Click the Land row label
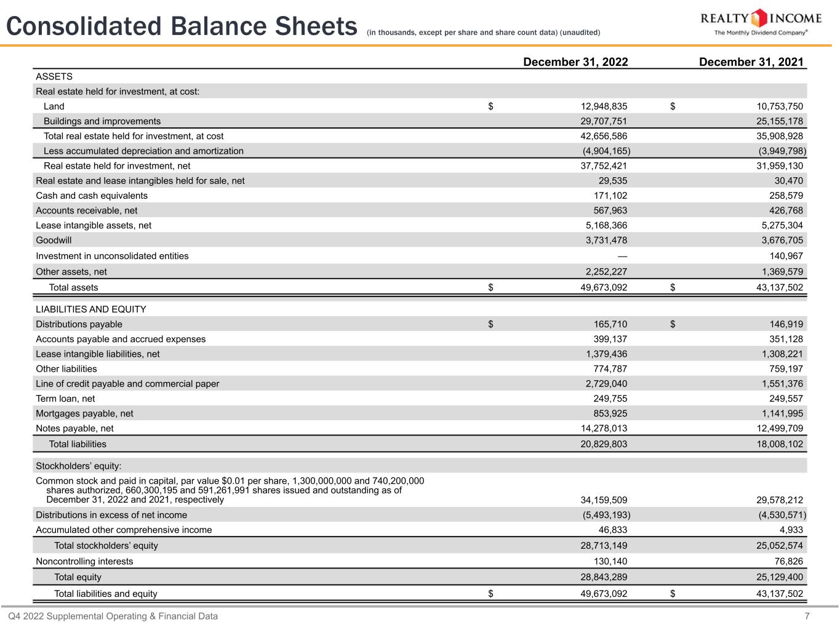Viewport: 840px width, 630px height. click(54, 106)
